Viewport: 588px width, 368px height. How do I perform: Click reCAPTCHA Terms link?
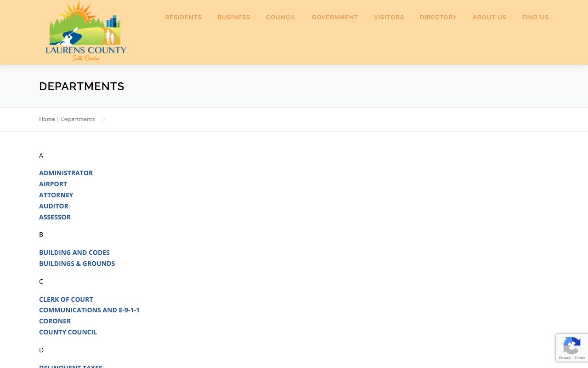[580, 358]
